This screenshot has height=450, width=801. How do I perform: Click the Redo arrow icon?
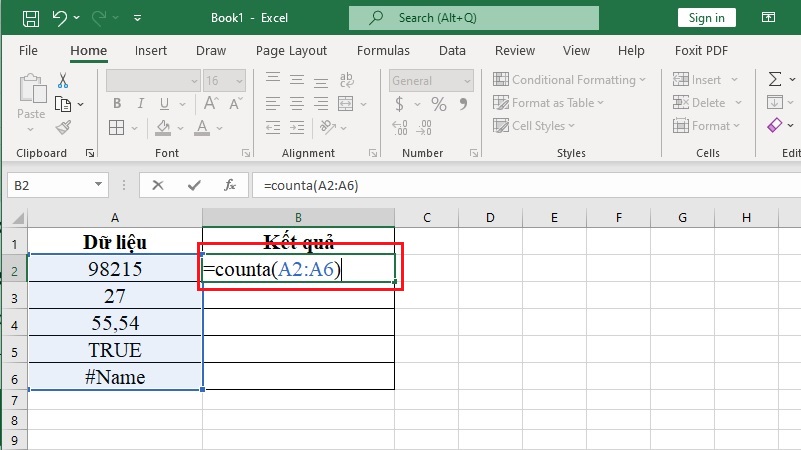pyautogui.click(x=99, y=18)
